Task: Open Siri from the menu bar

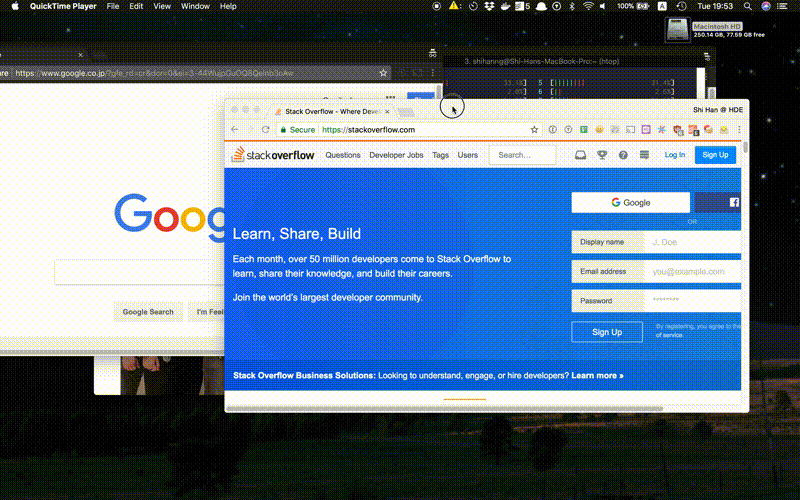Action: click(766, 6)
